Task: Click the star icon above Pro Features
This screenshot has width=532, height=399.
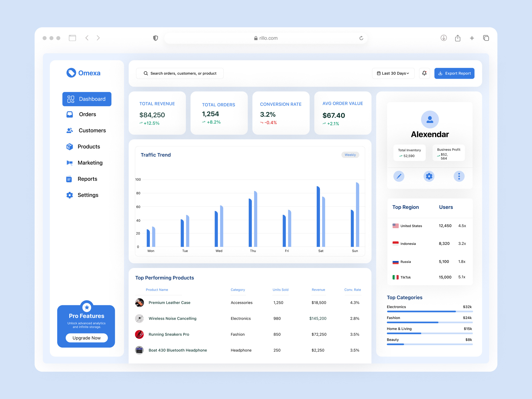Action: coord(86,307)
